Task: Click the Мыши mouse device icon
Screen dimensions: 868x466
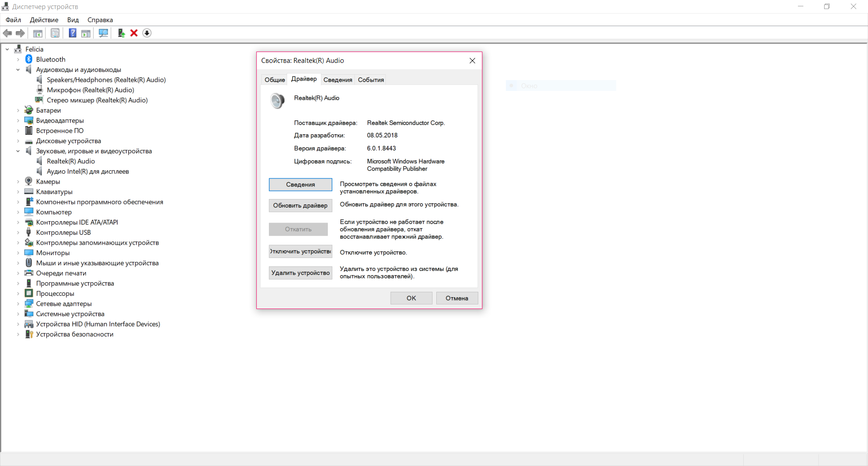Action: coord(29,263)
